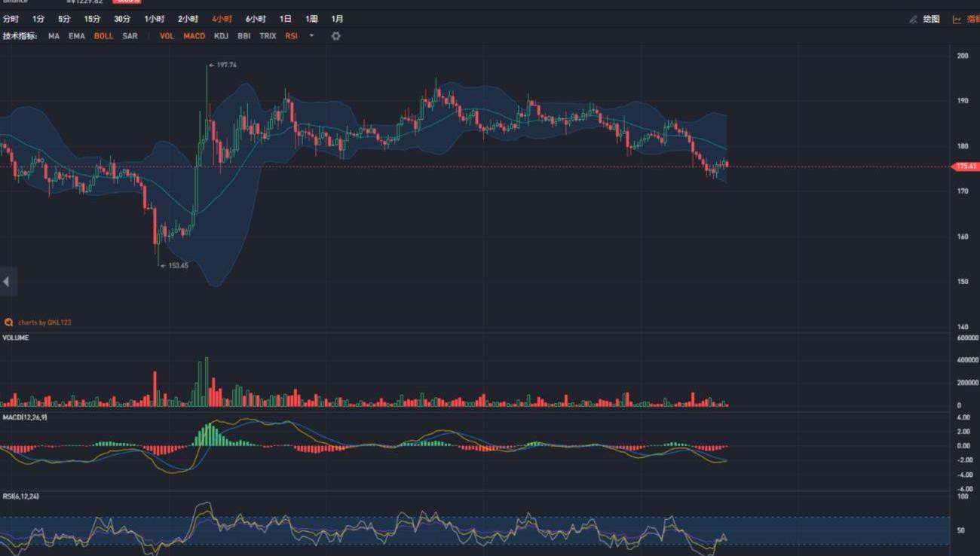The width and height of the screenshot is (980, 556).
Task: Select the 30分 chart interval
Action: pyautogui.click(x=122, y=19)
